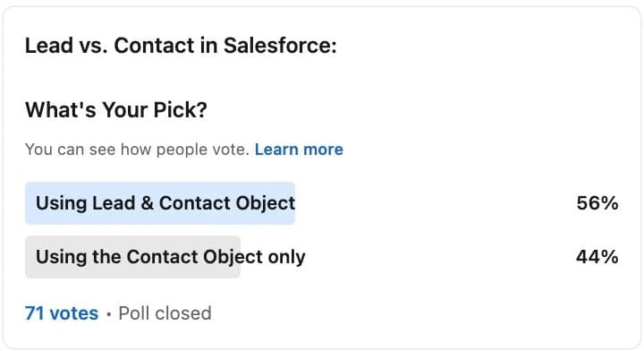
Task: Click the What's Your Pick? question
Action: [x=116, y=110]
